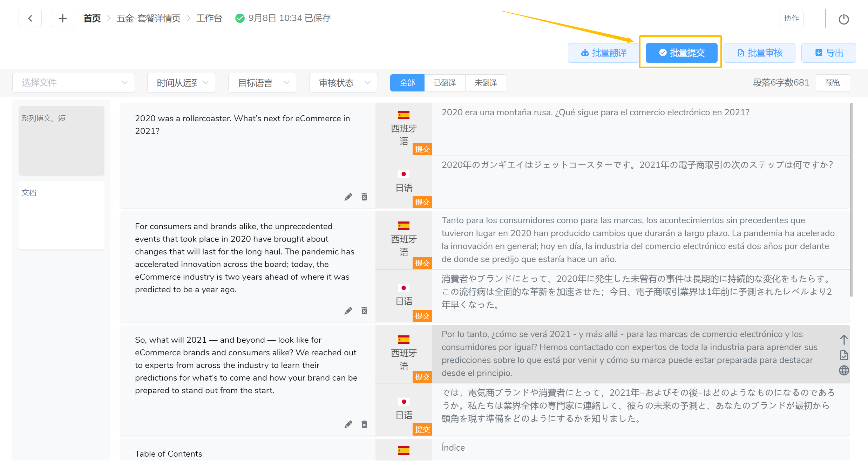The image size is (868, 471).
Task: Switch to the 未翻译 tab
Action: [486, 83]
